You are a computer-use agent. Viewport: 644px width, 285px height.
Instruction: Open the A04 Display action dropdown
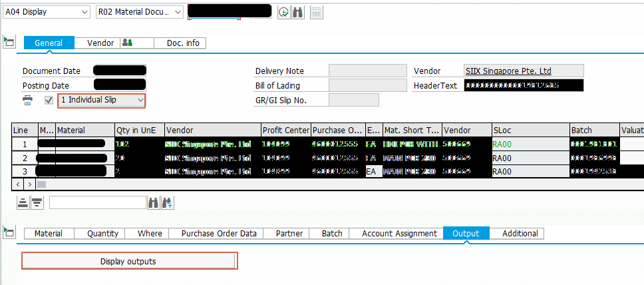click(47, 12)
